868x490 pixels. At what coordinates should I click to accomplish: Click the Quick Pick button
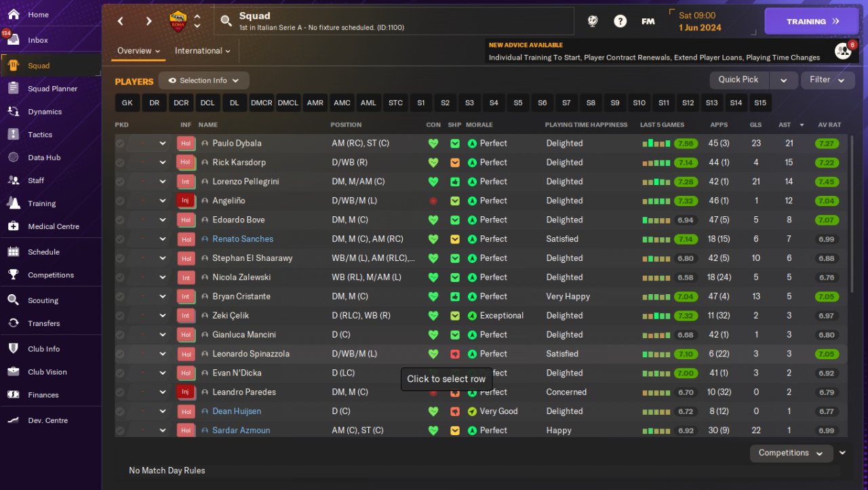(x=738, y=80)
